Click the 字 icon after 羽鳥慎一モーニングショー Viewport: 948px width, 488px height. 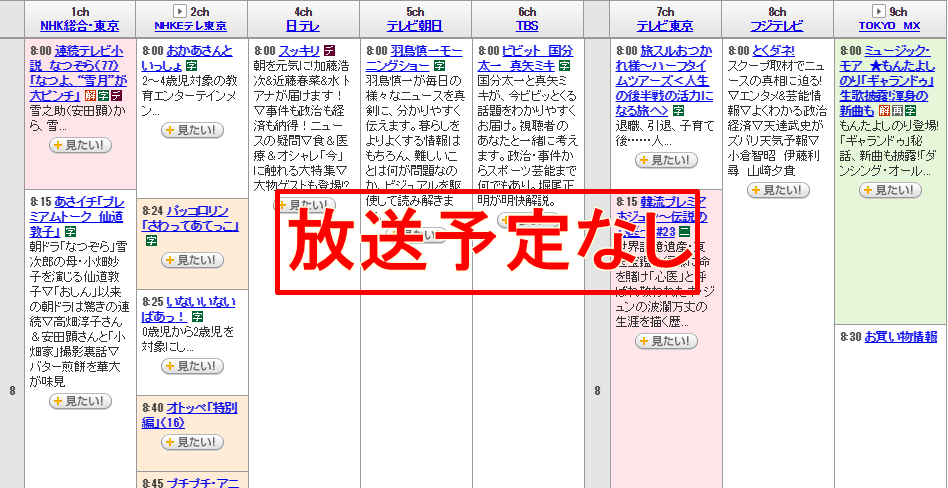[440, 65]
